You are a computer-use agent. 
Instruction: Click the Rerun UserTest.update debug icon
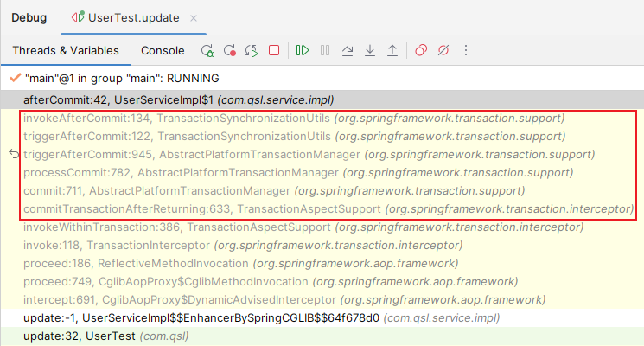pyautogui.click(x=207, y=50)
